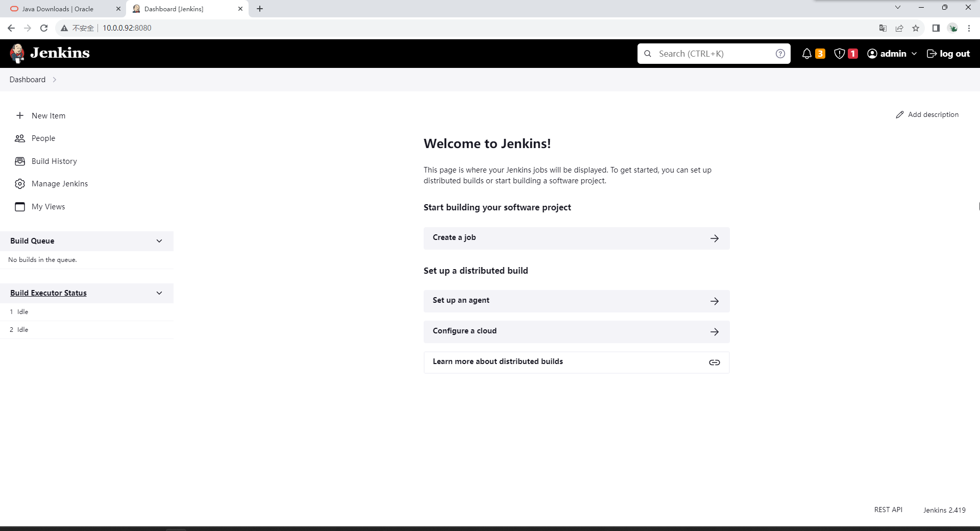The width and height of the screenshot is (980, 531).
Task: Open Learn more about distributed builds
Action: [576, 363]
